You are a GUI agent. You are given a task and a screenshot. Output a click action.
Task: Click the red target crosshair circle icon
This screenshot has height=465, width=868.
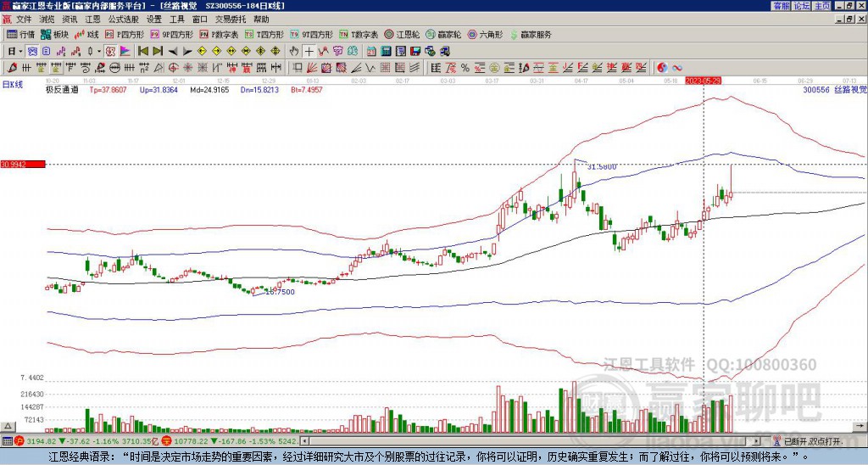173,68
